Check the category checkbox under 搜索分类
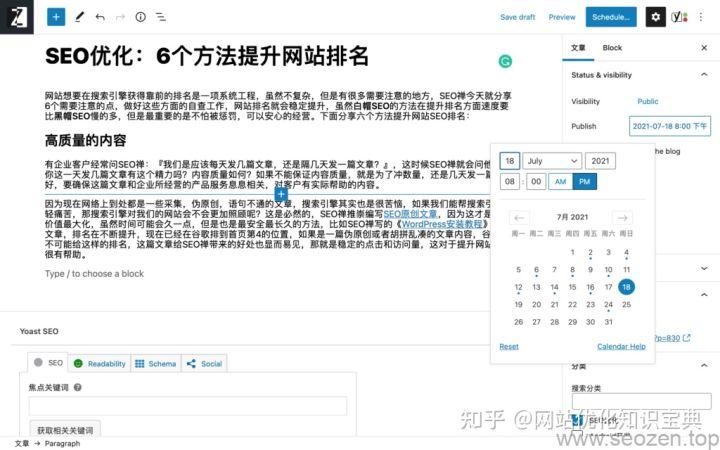Screen dimensions: 720x450 (x=578, y=421)
